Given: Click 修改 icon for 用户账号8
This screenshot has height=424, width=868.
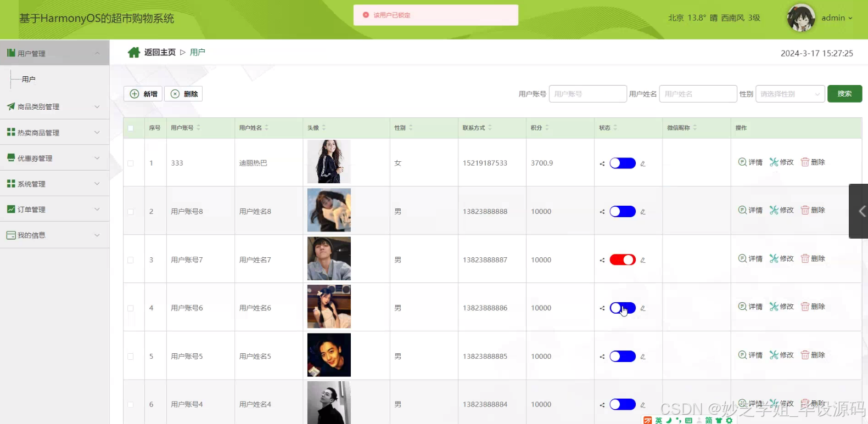Looking at the screenshot, I should click(774, 210).
